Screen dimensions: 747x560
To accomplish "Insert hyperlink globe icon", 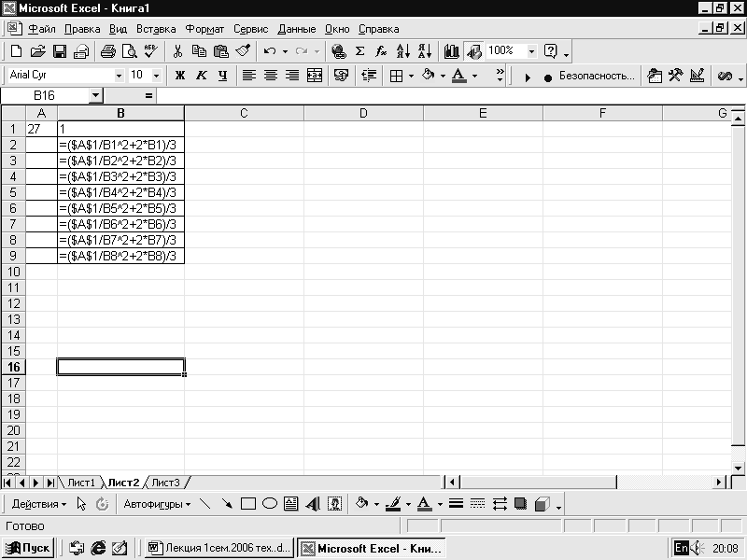I will 339,51.
